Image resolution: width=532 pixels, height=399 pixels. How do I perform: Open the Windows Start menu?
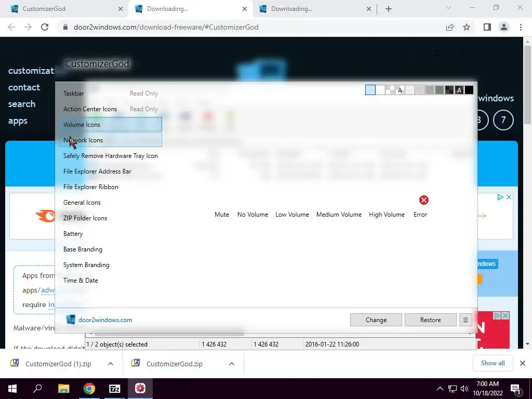[12, 389]
